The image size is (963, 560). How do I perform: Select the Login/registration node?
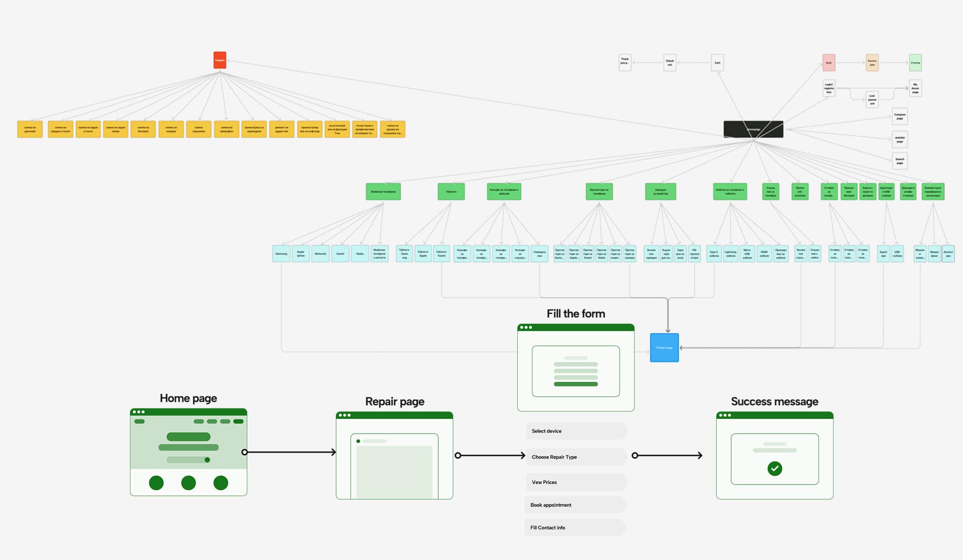tap(829, 88)
